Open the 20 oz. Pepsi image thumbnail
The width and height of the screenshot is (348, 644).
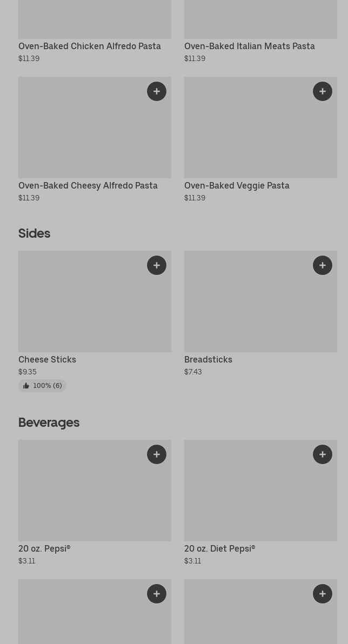(95, 491)
